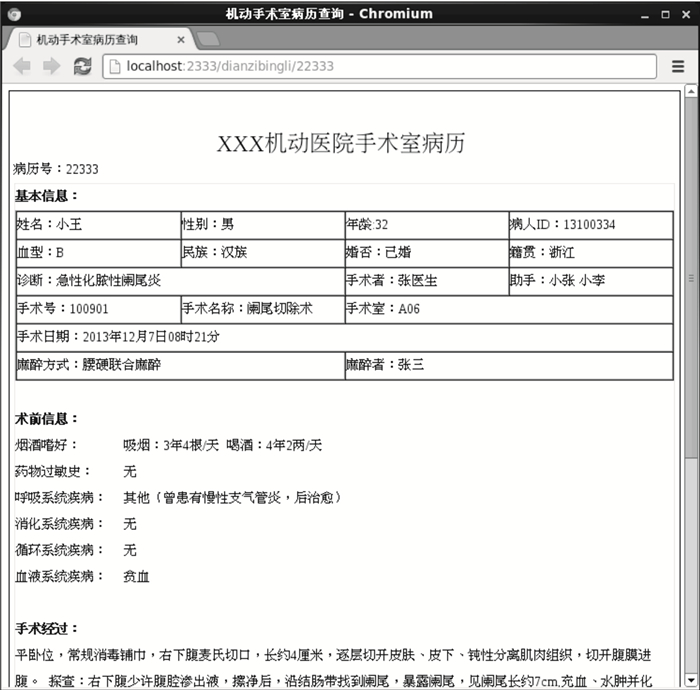
Task: Click the 手术者：张医生 cell
Action: tap(427, 281)
